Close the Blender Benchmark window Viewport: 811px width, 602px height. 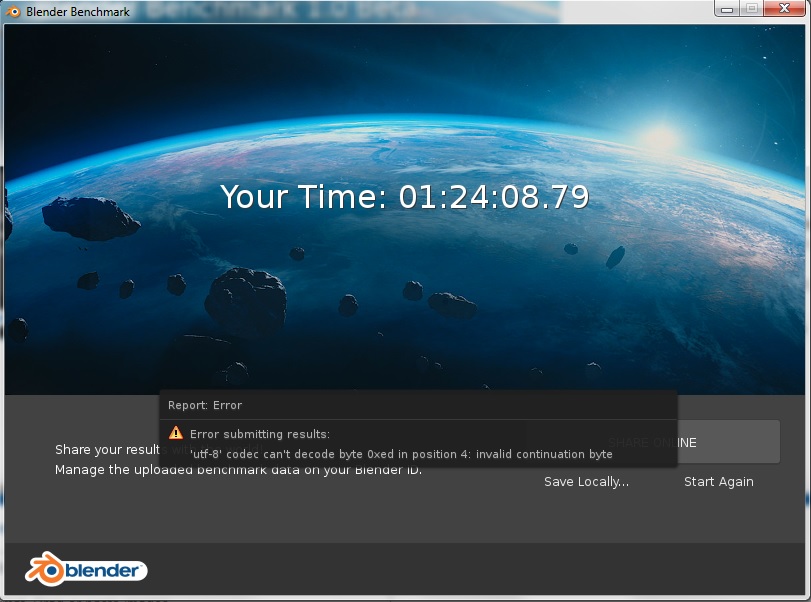tap(785, 9)
